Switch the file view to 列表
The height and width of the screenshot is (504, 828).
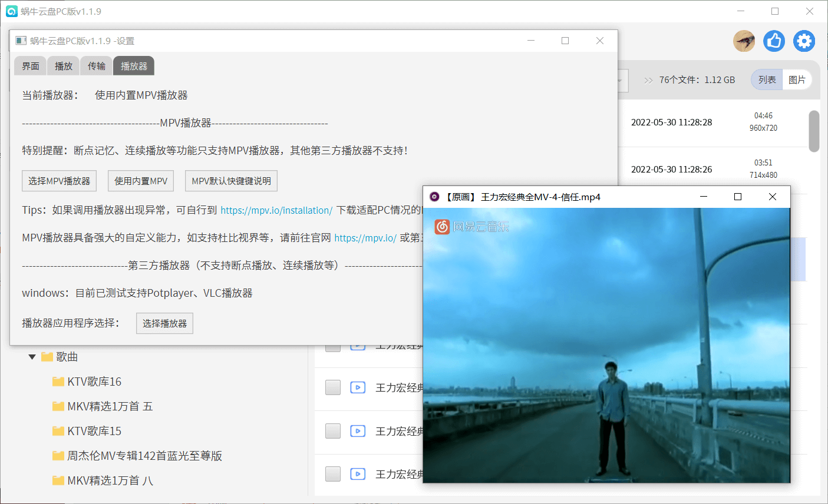click(x=767, y=80)
